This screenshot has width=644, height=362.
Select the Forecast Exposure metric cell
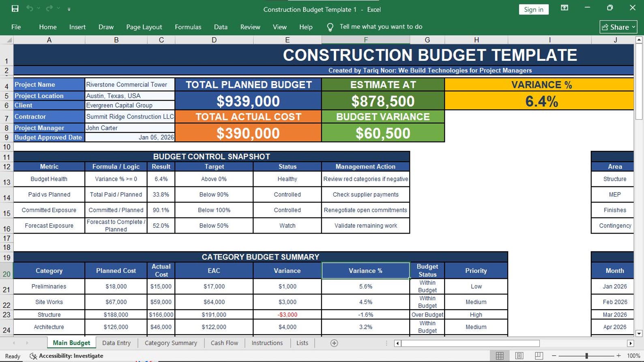point(49,225)
